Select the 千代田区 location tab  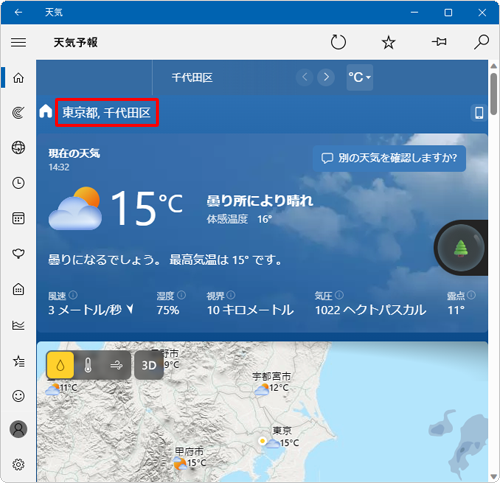(192, 78)
